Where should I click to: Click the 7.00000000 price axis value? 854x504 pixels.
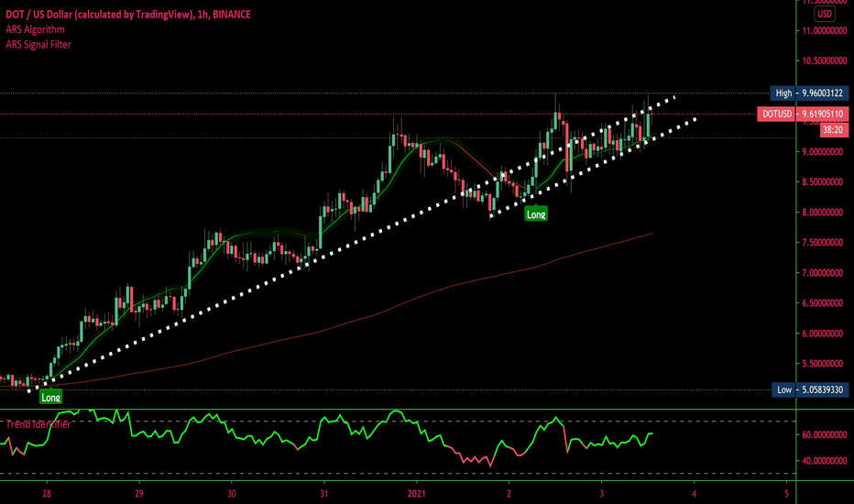[825, 273]
